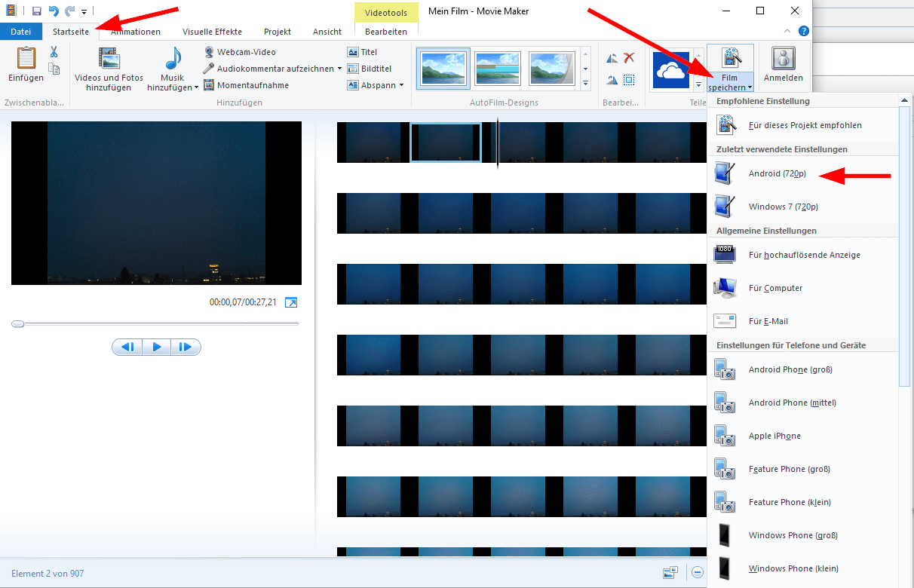The width and height of the screenshot is (914, 588).
Task: Open the blue help question mark
Action: coord(804,32)
